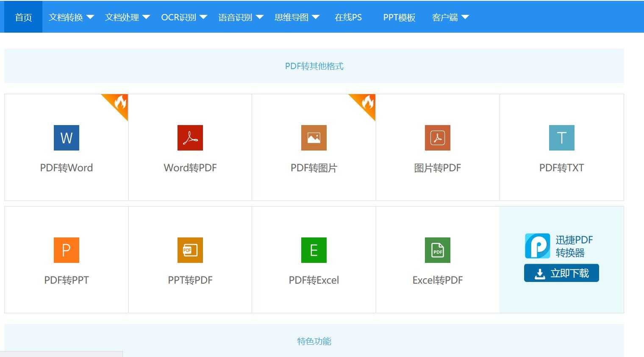This screenshot has height=357, width=644.
Task: Open the PDF转PPT text link
Action: click(67, 280)
